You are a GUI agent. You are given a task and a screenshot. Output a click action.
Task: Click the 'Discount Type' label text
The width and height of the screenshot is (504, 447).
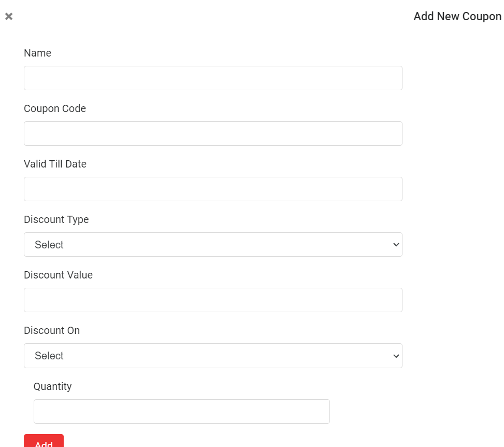56,219
